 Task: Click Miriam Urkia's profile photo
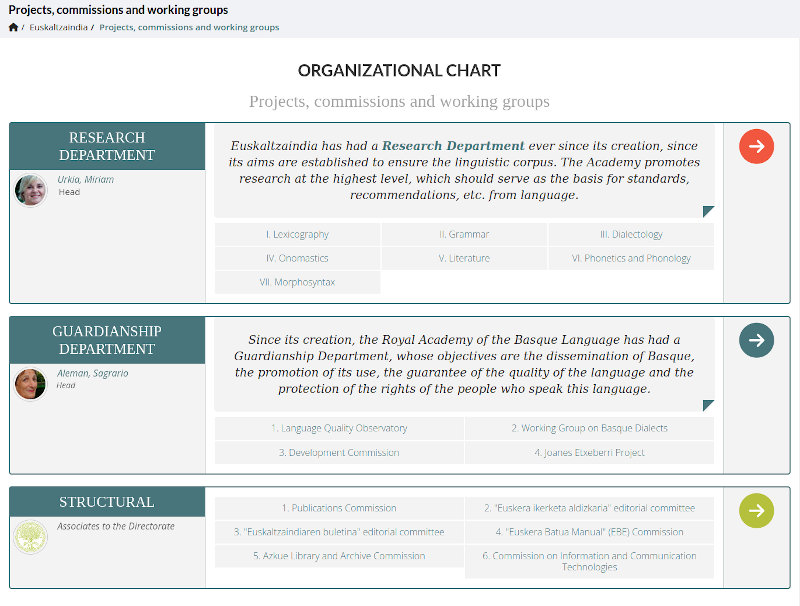pos(31,190)
